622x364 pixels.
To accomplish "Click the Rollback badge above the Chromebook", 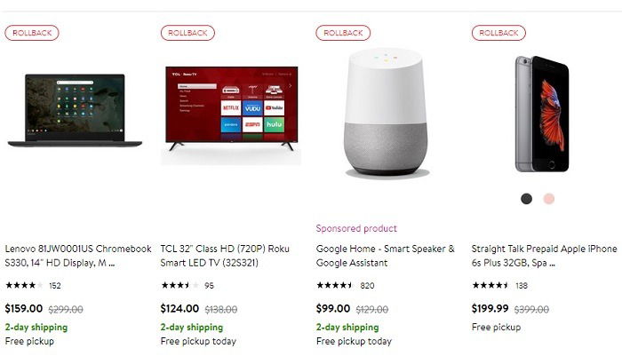I will tap(32, 33).
